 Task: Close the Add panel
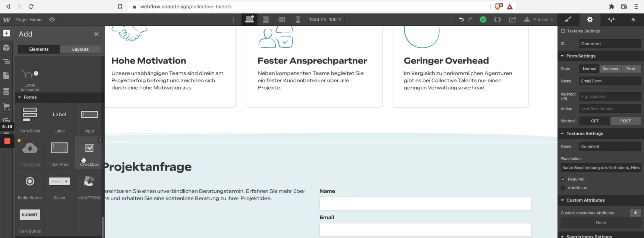click(x=96, y=34)
